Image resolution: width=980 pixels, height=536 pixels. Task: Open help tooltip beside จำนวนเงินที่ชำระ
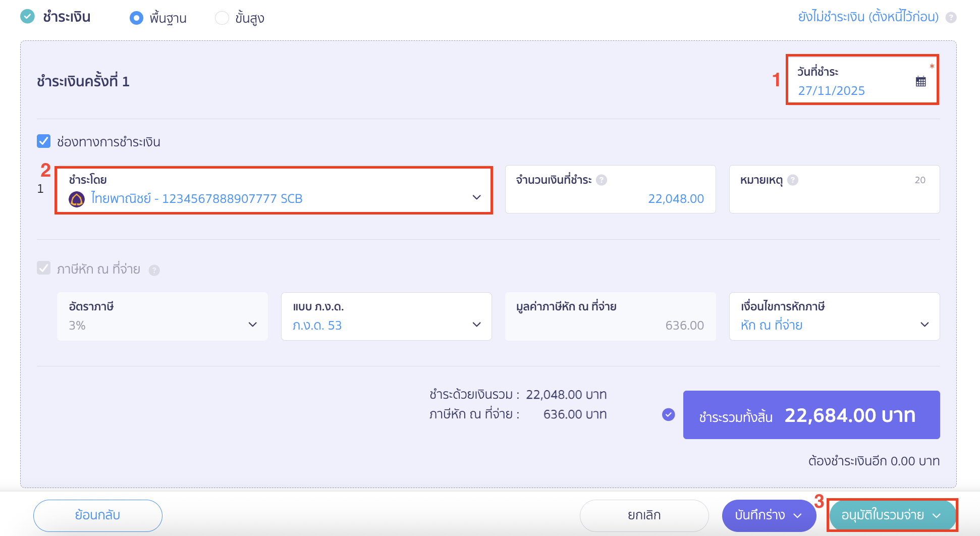pyautogui.click(x=602, y=180)
